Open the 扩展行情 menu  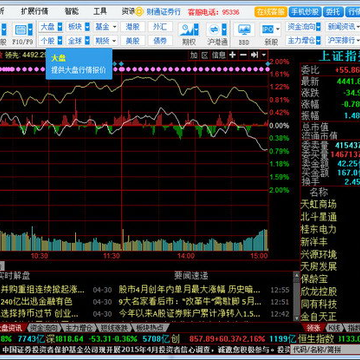pos(35,12)
